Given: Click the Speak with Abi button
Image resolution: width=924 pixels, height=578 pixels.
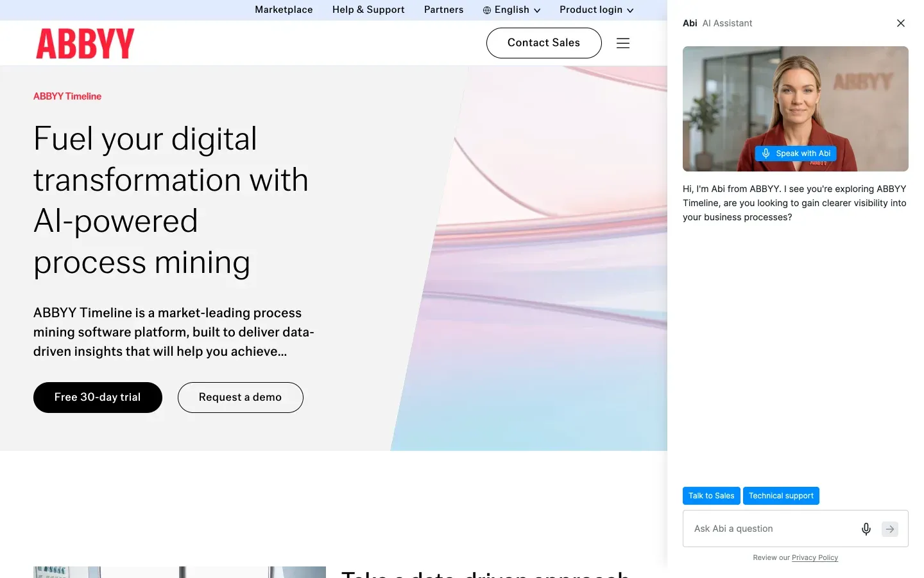Looking at the screenshot, I should tap(796, 153).
